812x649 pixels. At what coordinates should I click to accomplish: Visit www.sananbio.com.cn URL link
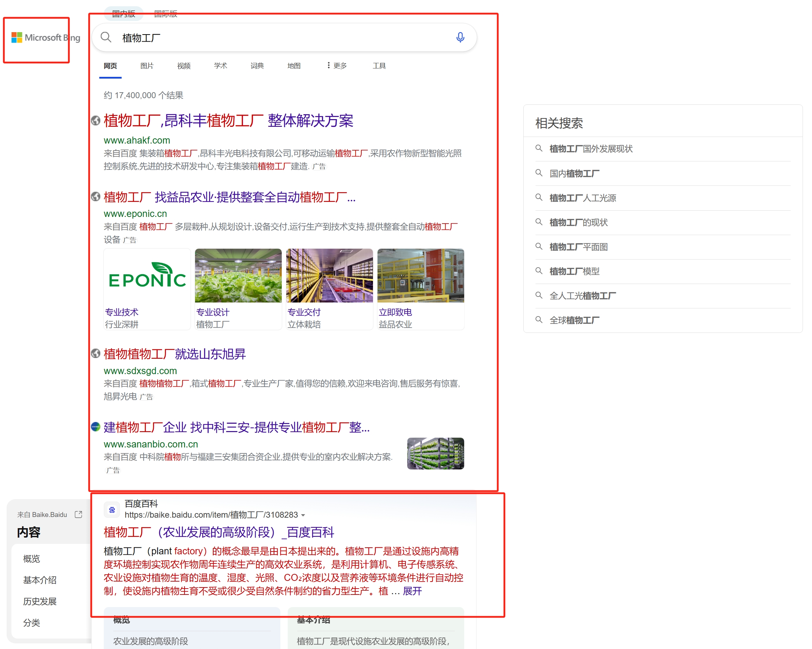pos(151,444)
